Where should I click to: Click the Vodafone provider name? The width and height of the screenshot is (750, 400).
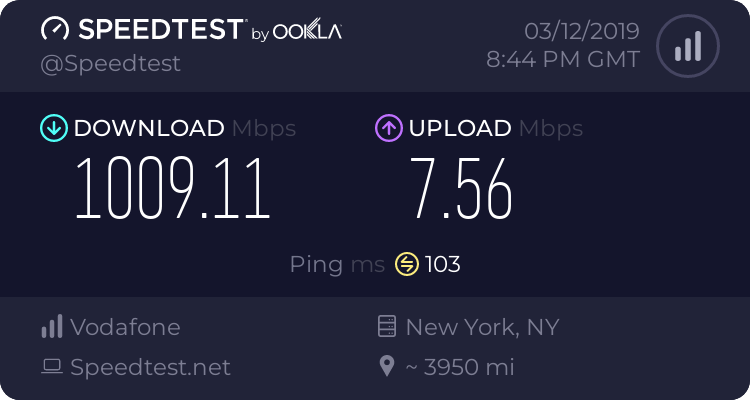(125, 327)
